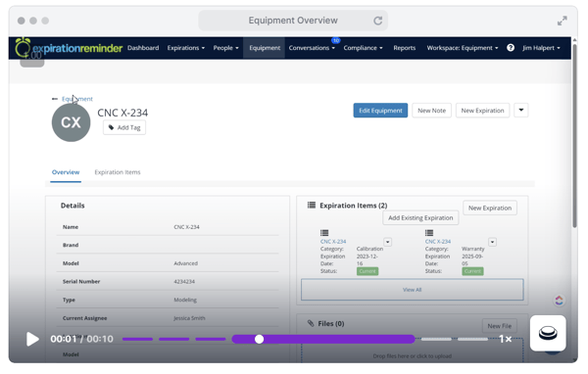
Task: Click the Edit Equipment button
Action: [380, 111]
